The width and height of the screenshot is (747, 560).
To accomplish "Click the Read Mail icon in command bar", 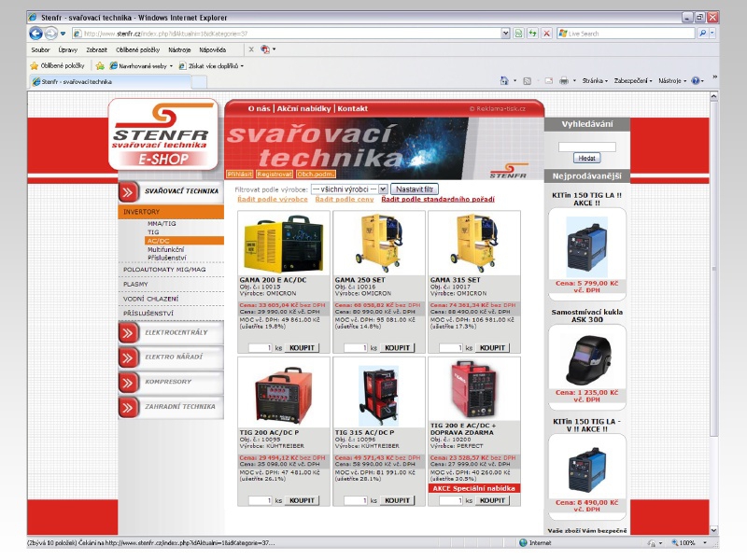I will [x=549, y=81].
